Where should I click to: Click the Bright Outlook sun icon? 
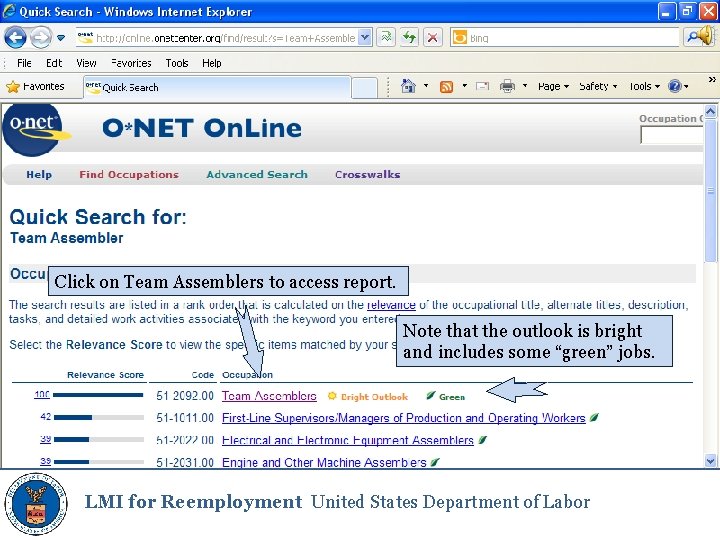tap(332, 396)
